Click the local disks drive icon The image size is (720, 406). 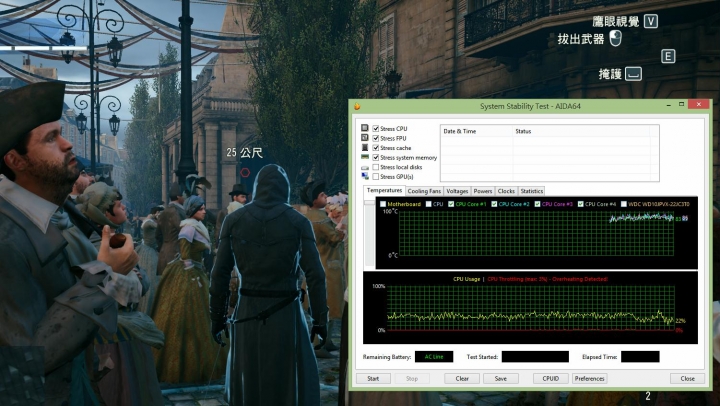(365, 168)
